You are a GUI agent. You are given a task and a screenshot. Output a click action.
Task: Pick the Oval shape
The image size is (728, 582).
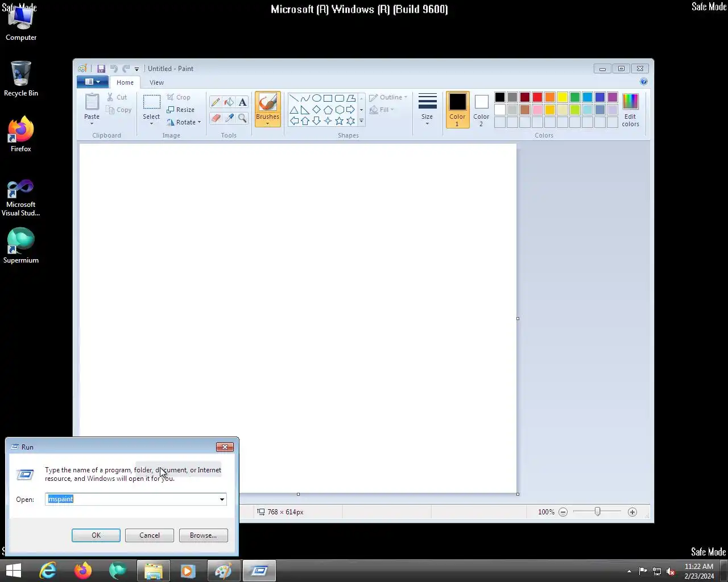coord(317,98)
